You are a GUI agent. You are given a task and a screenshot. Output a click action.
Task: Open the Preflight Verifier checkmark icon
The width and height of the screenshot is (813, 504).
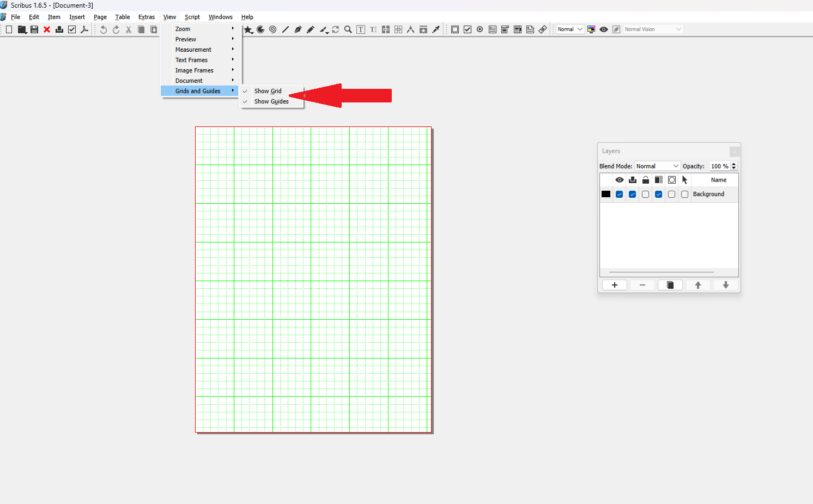[x=72, y=29]
